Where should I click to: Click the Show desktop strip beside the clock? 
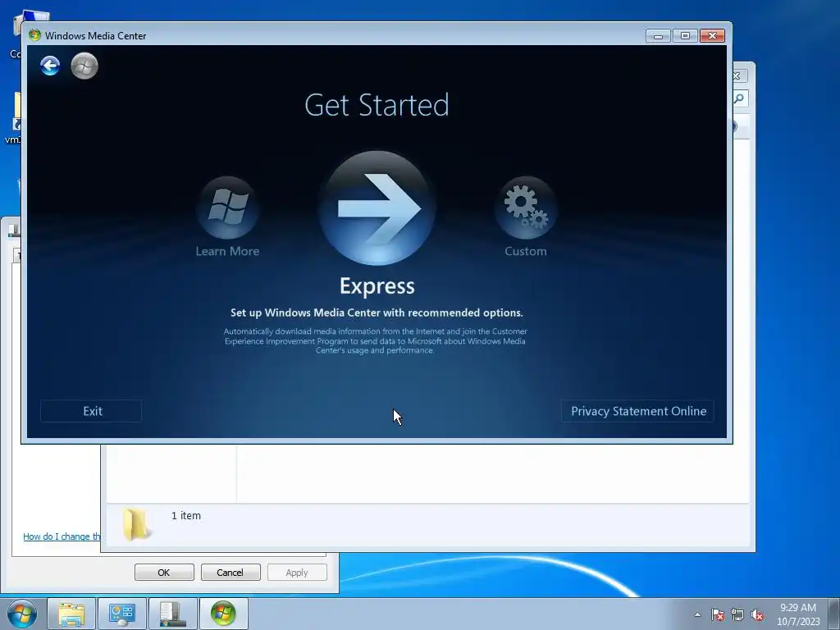[x=834, y=614]
